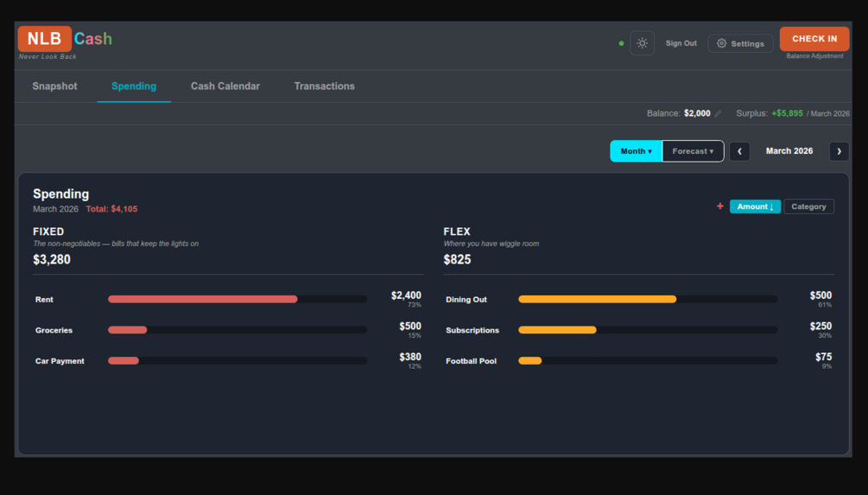Click the Balance Adjustment caption

tap(814, 56)
